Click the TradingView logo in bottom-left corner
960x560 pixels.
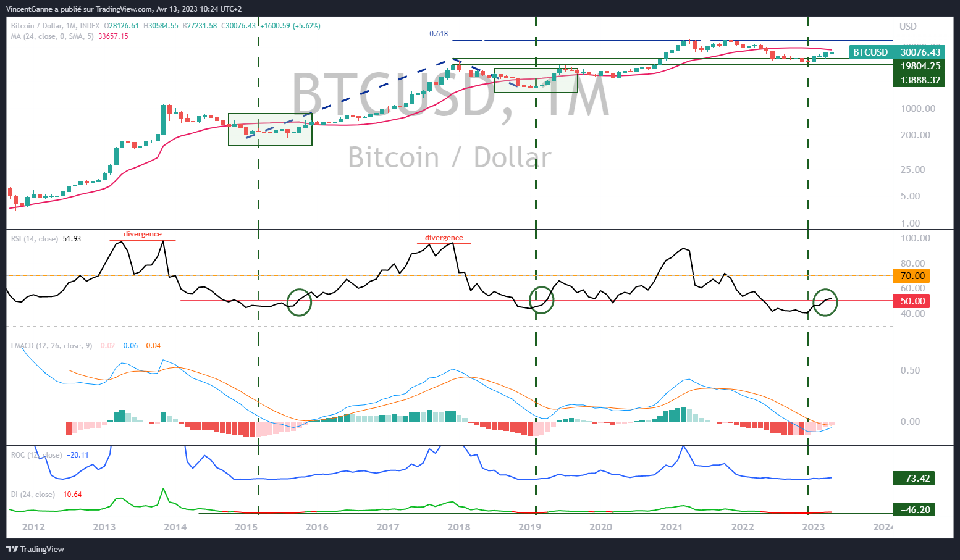(35, 549)
